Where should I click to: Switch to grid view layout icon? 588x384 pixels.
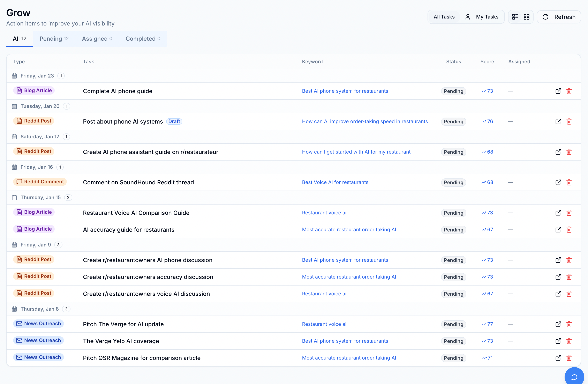coord(527,17)
